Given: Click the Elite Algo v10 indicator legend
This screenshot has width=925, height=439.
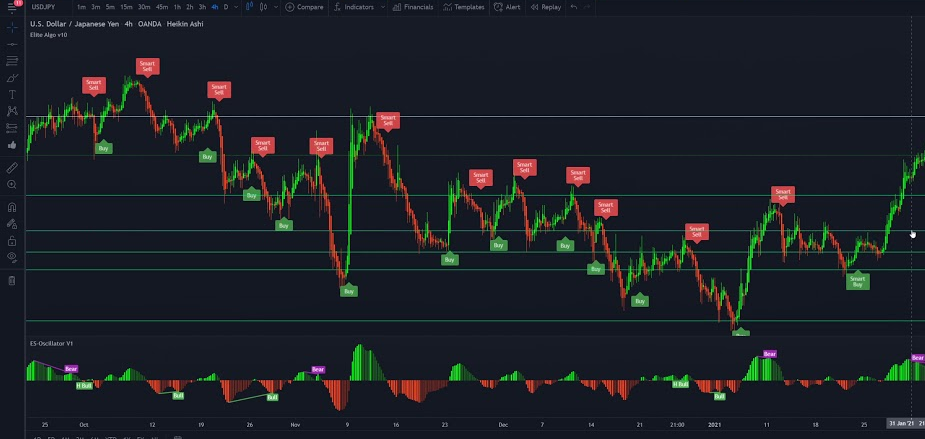Looking at the screenshot, I should pyautogui.click(x=48, y=35).
